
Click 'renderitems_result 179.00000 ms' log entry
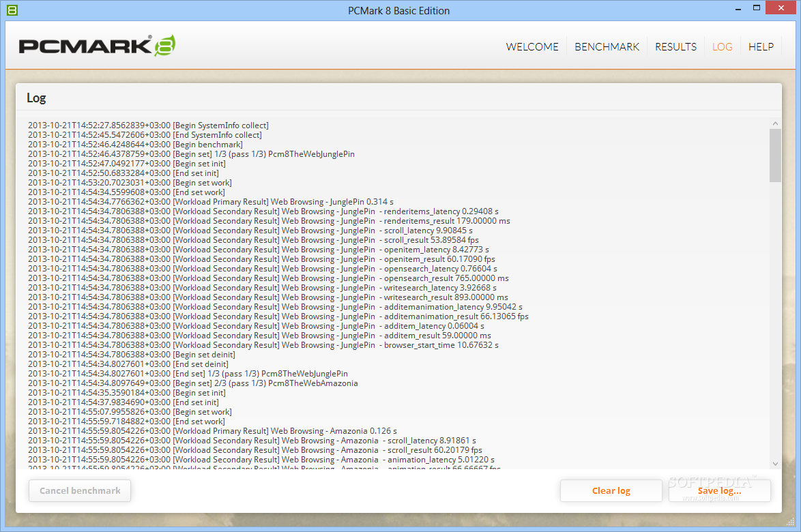(x=269, y=220)
